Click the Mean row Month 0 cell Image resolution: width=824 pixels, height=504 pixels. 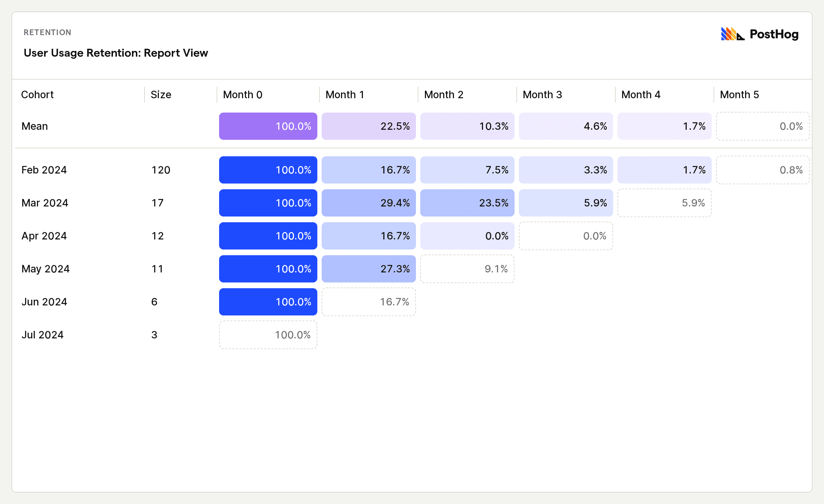click(x=268, y=126)
